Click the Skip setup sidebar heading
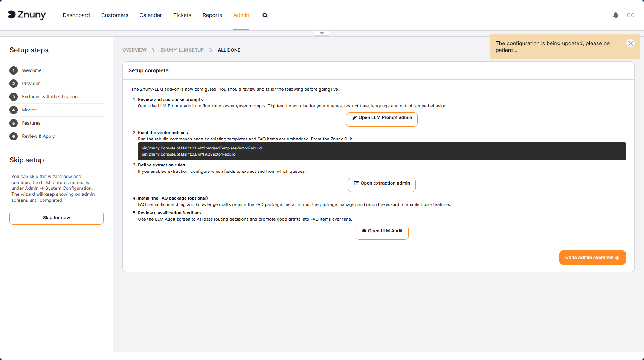 point(27,160)
